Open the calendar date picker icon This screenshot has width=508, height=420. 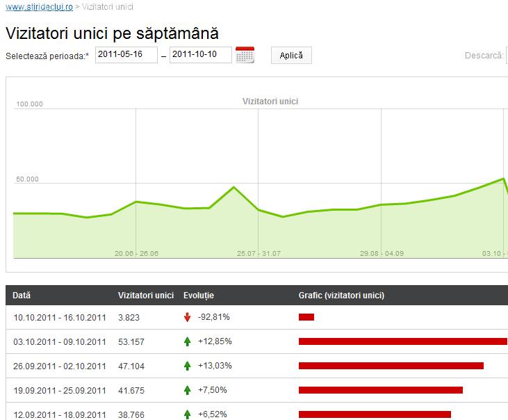point(245,55)
